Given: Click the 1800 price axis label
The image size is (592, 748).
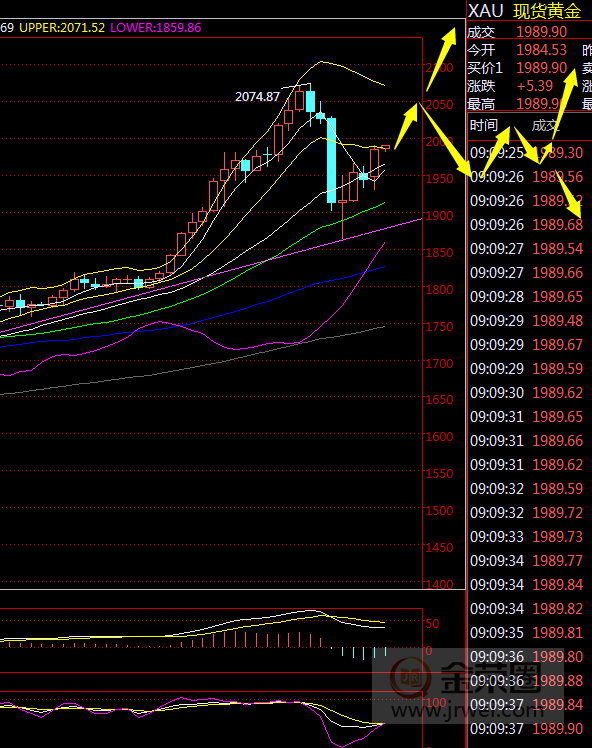Looking at the screenshot, I should pos(439,290).
